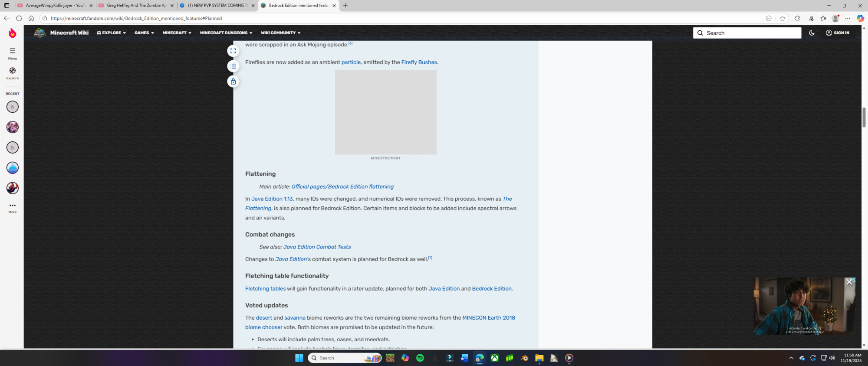Reload the current page
The image size is (868, 366).
(19, 18)
